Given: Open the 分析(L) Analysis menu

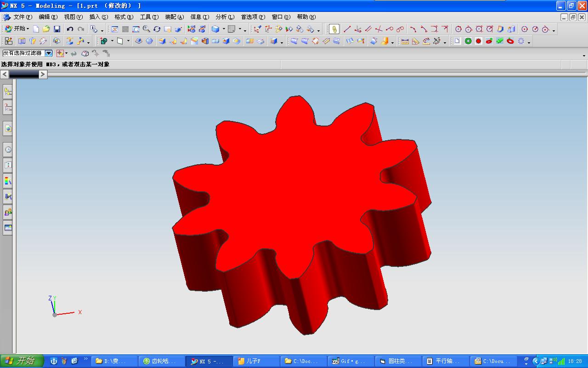Looking at the screenshot, I should click(225, 17).
